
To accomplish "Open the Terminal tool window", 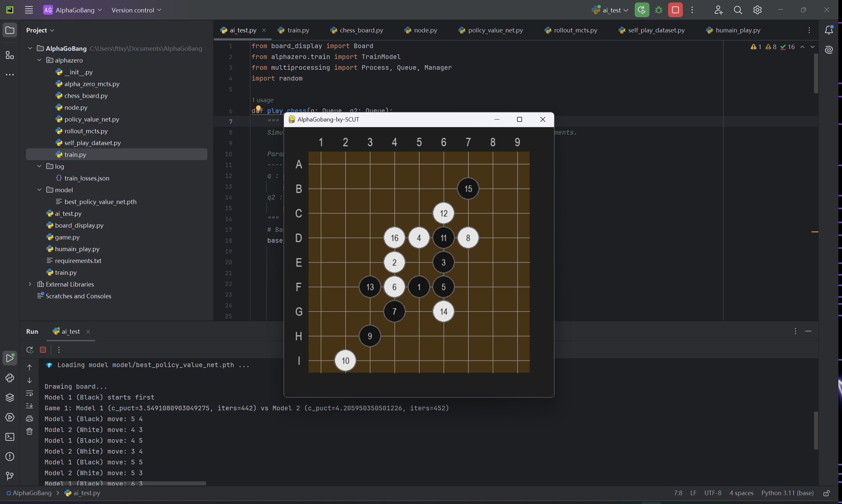I will [x=10, y=437].
